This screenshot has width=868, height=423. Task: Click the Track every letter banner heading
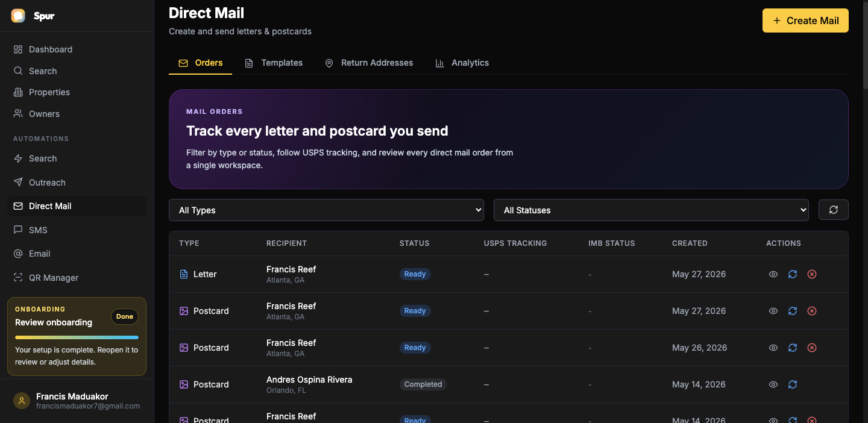pos(317,131)
